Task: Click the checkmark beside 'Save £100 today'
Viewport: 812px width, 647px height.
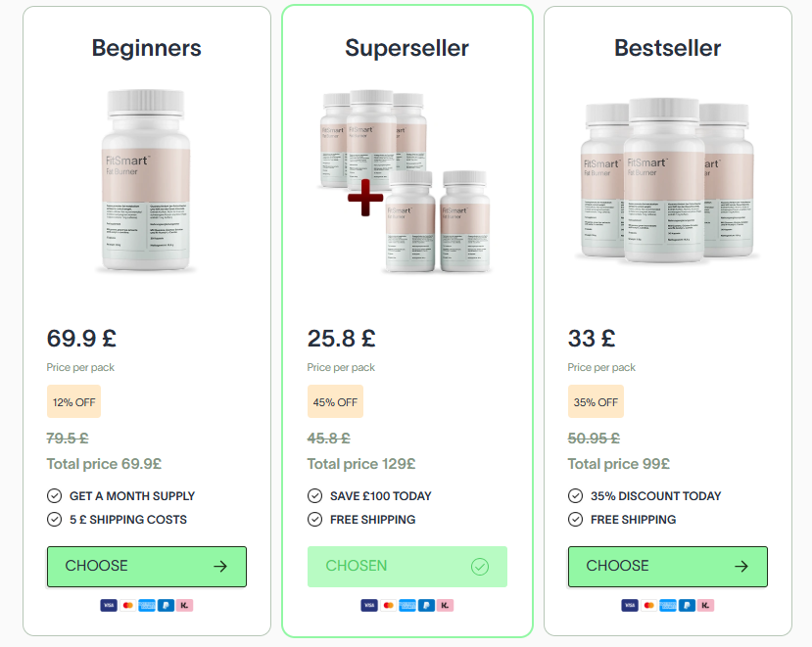Action: pos(315,496)
